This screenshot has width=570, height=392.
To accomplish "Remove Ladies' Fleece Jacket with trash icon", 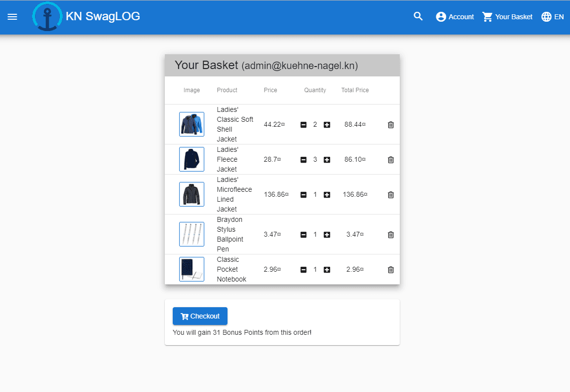I will (391, 160).
